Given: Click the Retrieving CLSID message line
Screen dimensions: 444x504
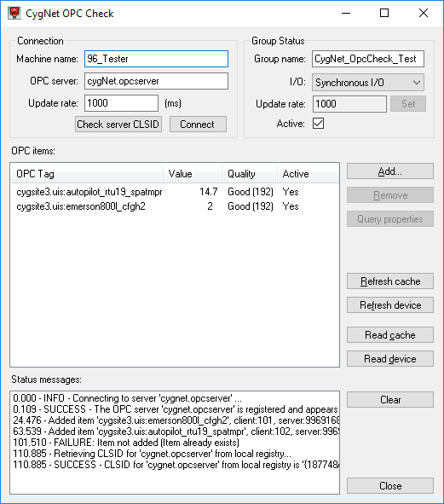Looking at the screenshot, I should pyautogui.click(x=152, y=454).
